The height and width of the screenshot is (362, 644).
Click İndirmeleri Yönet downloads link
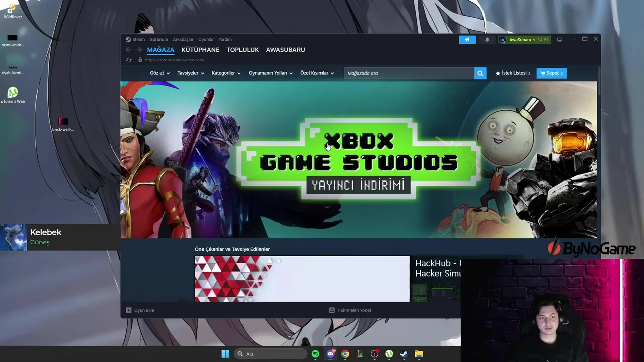[x=355, y=310]
